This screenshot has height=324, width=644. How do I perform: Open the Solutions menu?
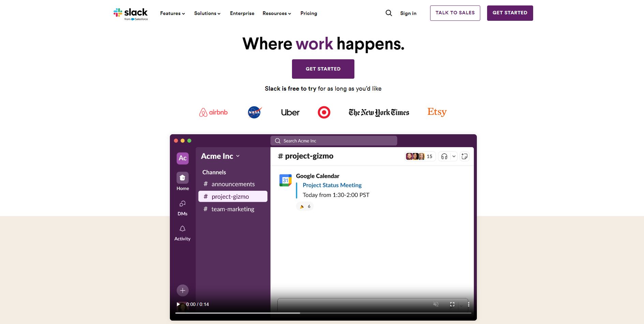pos(207,13)
